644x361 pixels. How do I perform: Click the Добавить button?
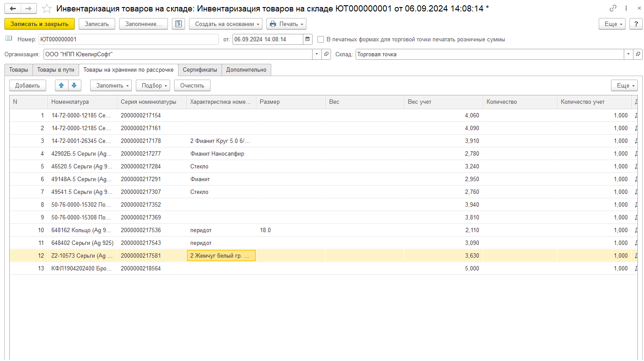pyautogui.click(x=28, y=85)
